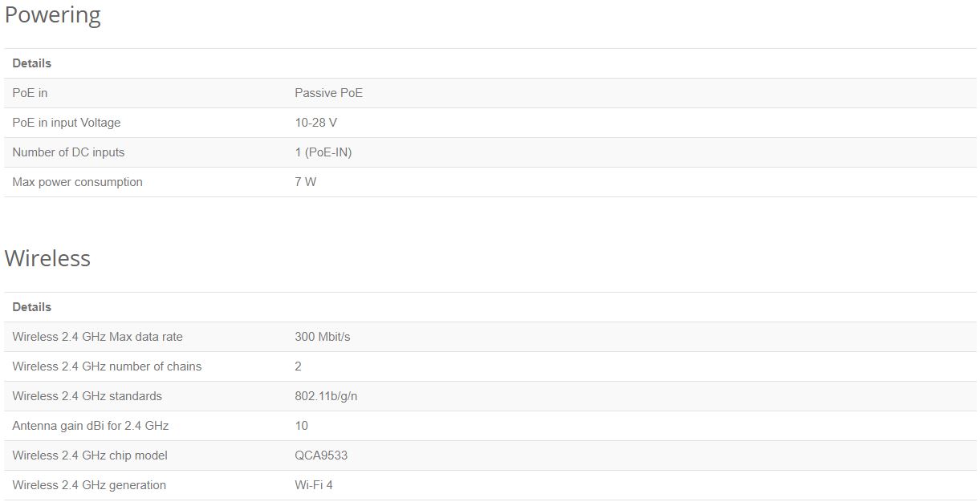Select the PoE in row label
The image size is (980, 502).
[x=30, y=93]
